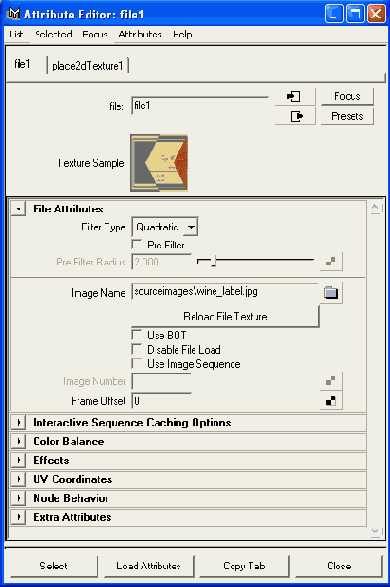
Task: Maximize the Attribute Editor window
Action: (x=355, y=14)
